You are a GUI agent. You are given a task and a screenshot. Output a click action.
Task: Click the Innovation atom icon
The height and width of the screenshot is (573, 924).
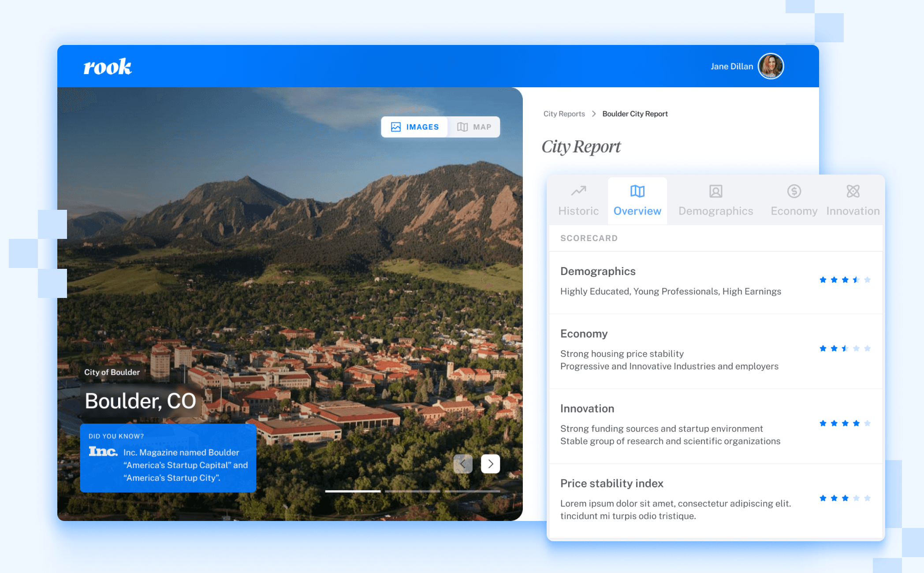point(853,191)
